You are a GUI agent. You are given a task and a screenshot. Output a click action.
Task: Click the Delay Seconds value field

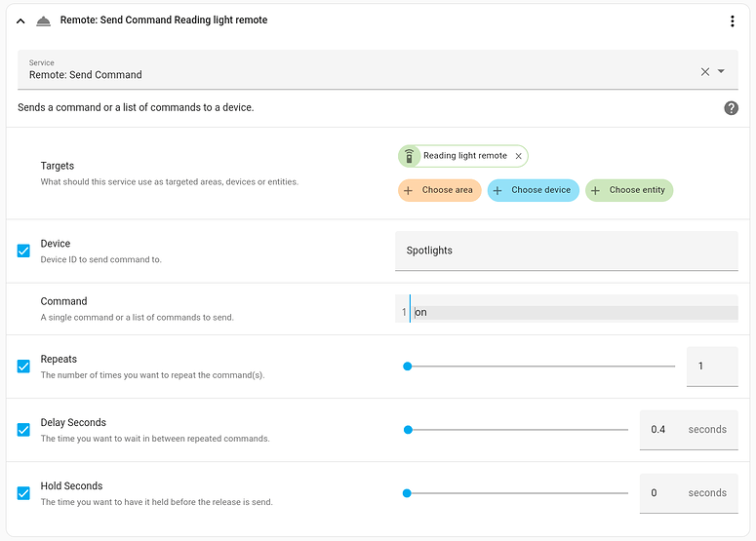pos(658,430)
